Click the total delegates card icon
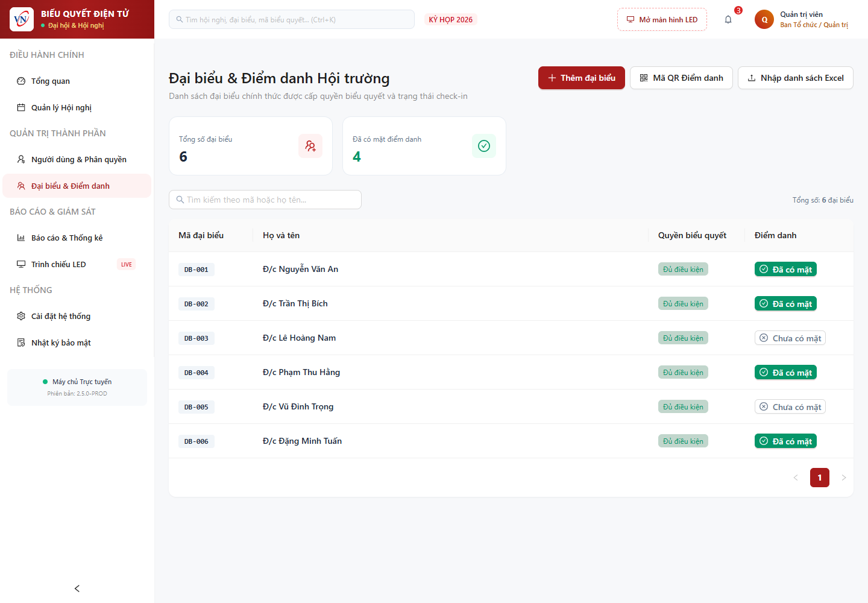 tap(310, 146)
